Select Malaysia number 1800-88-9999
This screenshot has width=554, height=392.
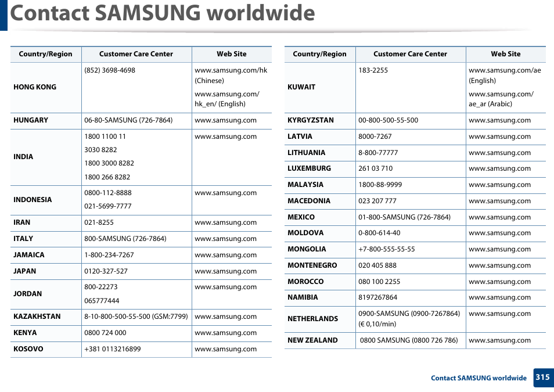click(380, 185)
